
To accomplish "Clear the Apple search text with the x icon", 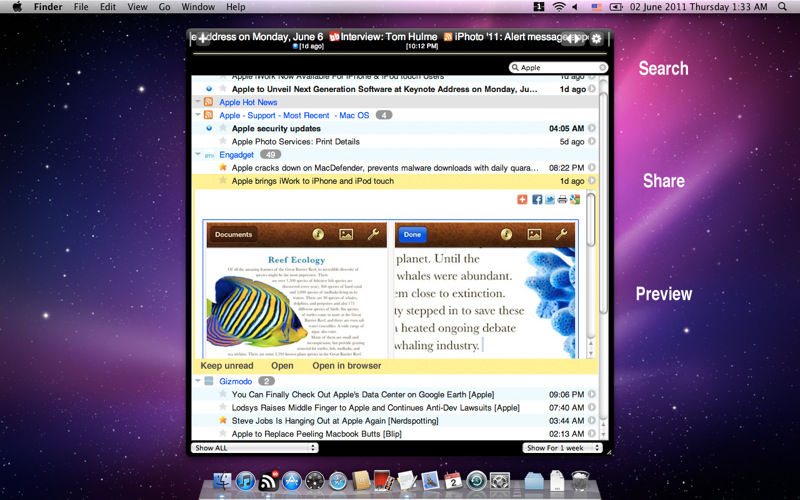I will pos(603,67).
